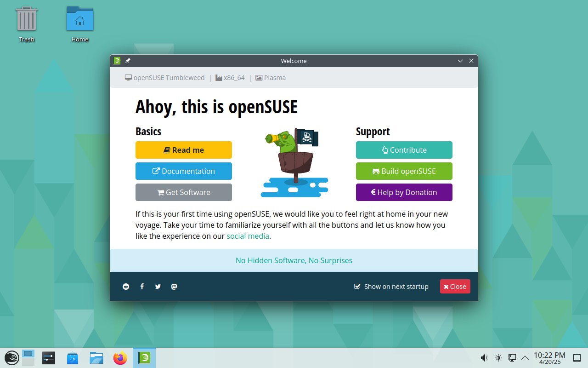
Task: Open the virtual desktop pager in taskbar
Action: pyautogui.click(x=28, y=357)
